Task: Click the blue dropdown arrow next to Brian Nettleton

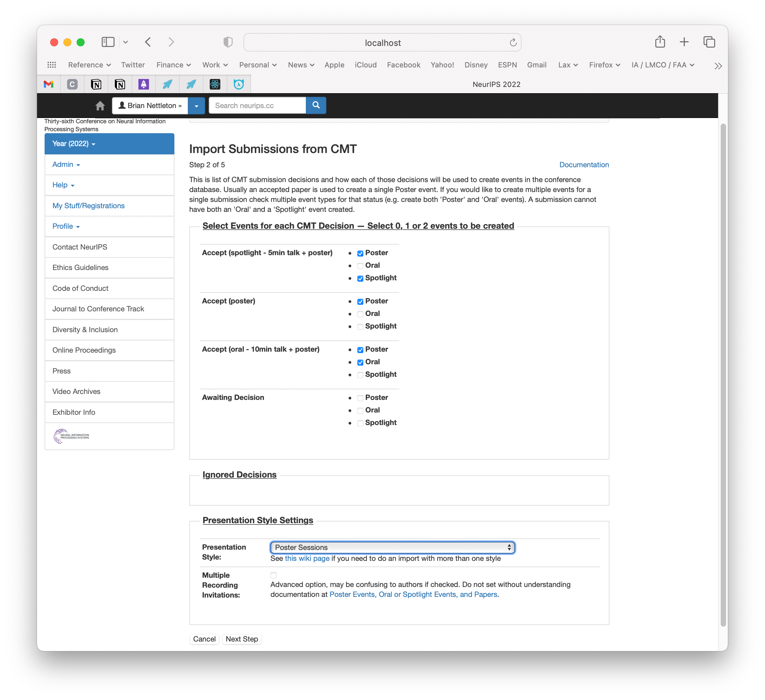Action: [x=197, y=105]
